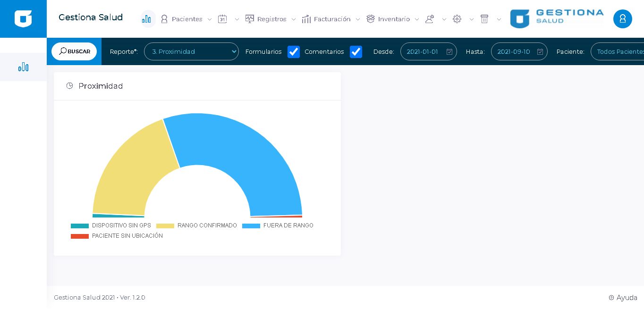Click the bar chart dashboard icon in top navigation
644x309 pixels.
147,19
